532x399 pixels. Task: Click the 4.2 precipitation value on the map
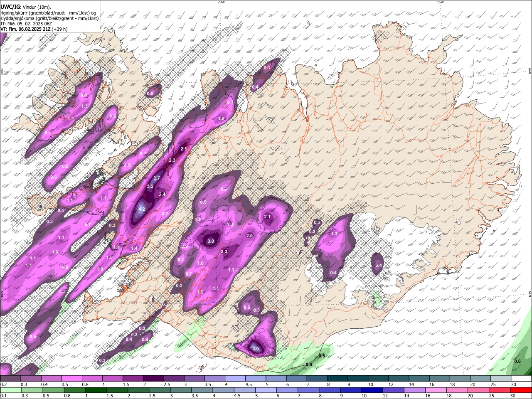coord(142,209)
